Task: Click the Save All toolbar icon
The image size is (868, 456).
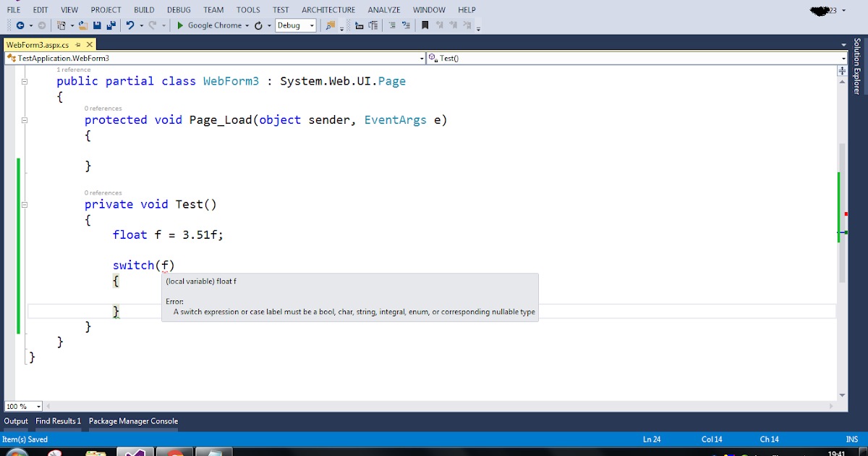Action: (x=110, y=25)
